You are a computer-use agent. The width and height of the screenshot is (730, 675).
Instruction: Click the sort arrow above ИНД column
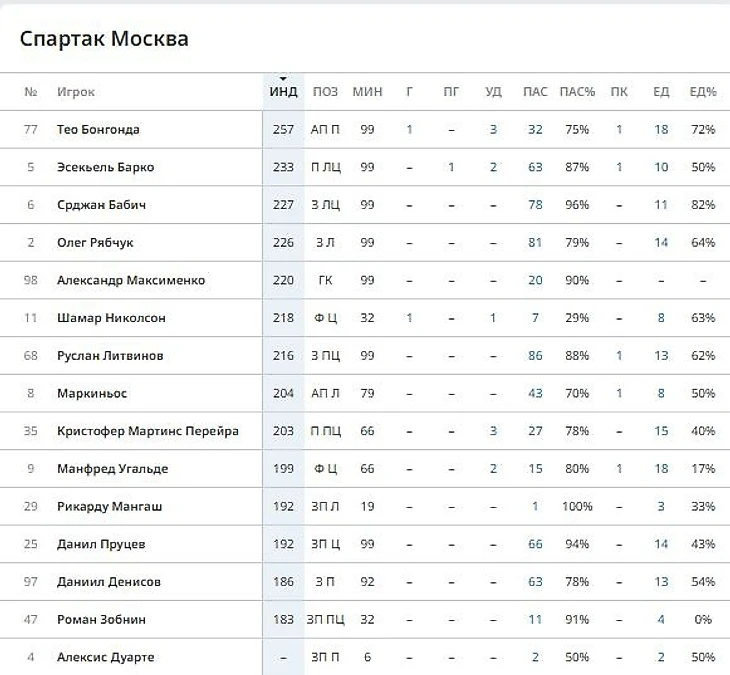pyautogui.click(x=283, y=79)
